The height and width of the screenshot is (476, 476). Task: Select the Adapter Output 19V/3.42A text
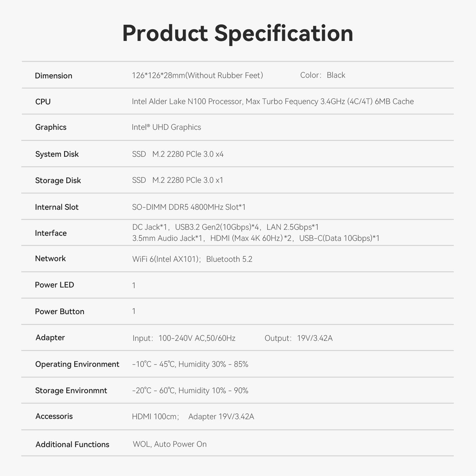click(298, 338)
